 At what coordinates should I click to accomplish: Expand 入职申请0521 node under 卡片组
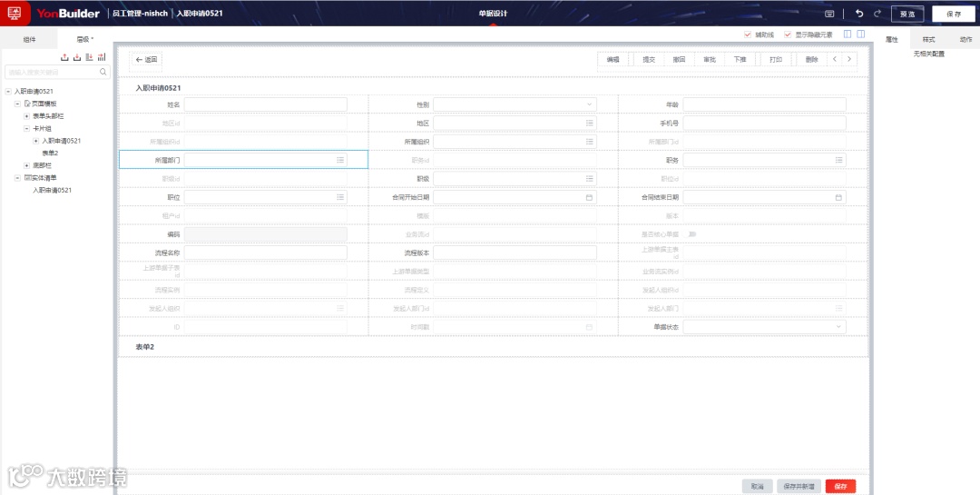pyautogui.click(x=35, y=141)
